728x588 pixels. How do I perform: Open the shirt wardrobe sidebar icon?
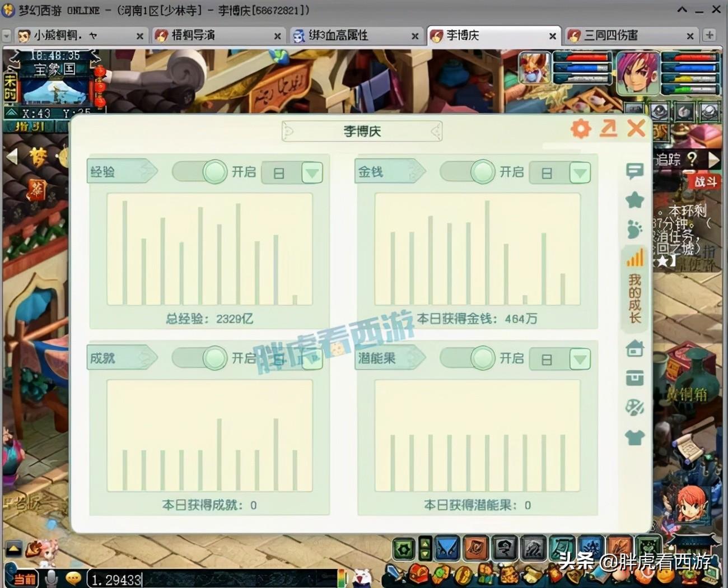click(x=634, y=437)
